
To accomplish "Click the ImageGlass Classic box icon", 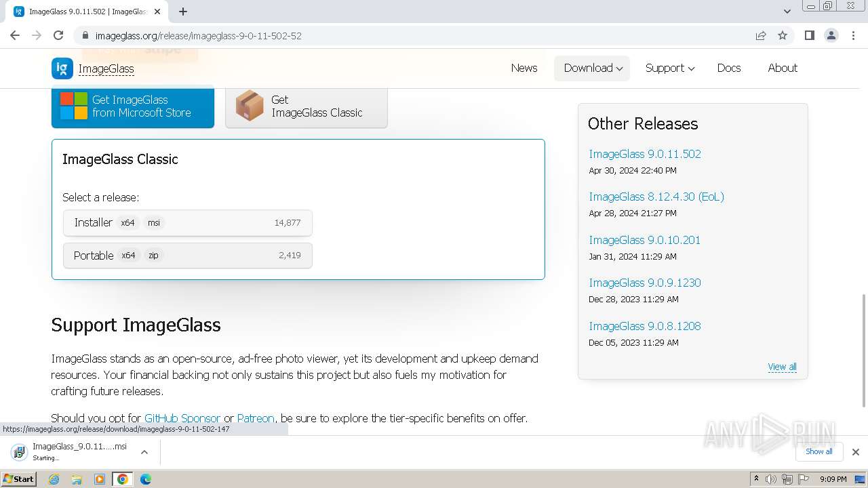I will (x=250, y=106).
